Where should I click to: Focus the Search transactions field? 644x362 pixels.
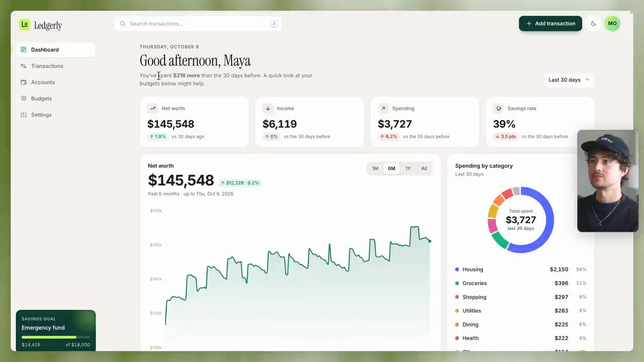(x=198, y=24)
